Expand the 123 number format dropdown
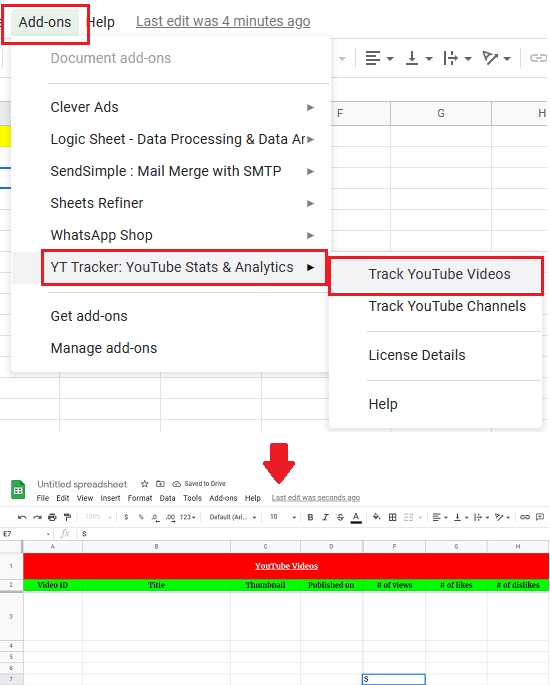Screen dimensions: 550x685 (x=187, y=517)
